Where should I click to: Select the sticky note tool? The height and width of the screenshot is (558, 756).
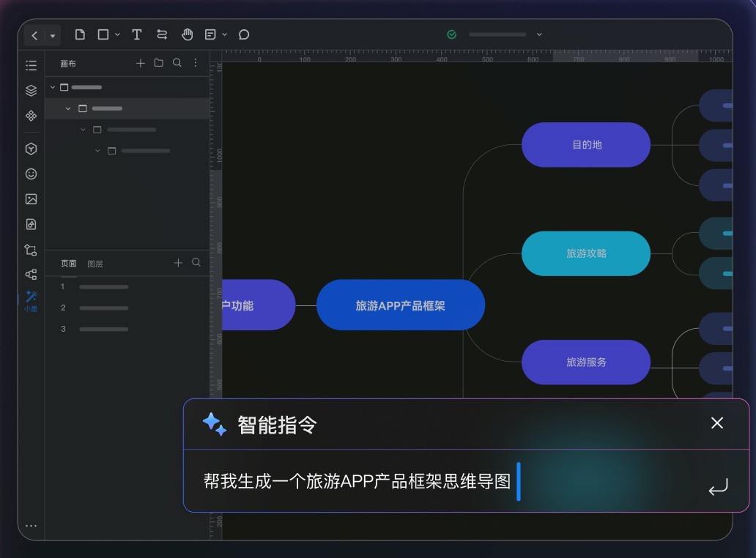(210, 34)
